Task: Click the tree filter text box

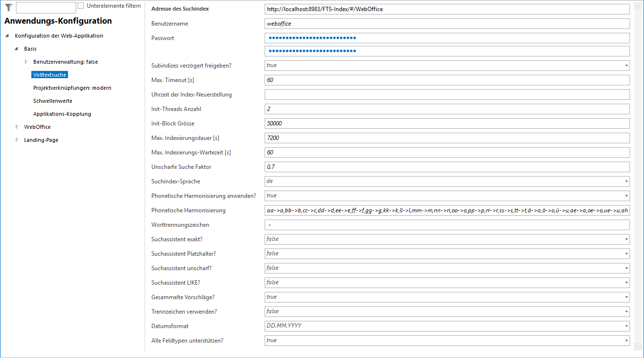Action: pyautogui.click(x=46, y=7)
